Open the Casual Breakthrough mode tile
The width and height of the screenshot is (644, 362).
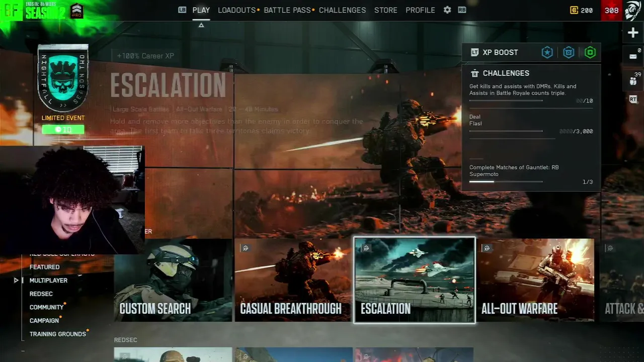[x=293, y=280]
